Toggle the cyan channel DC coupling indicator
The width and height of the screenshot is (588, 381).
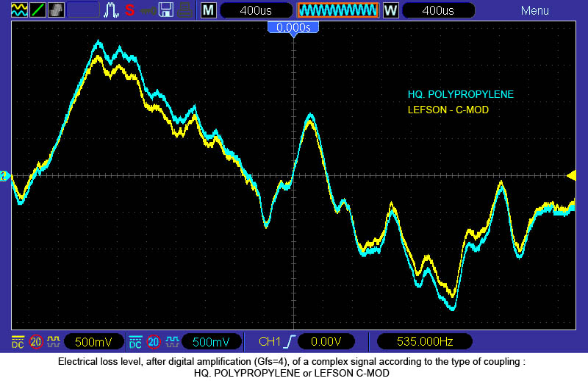coord(135,342)
